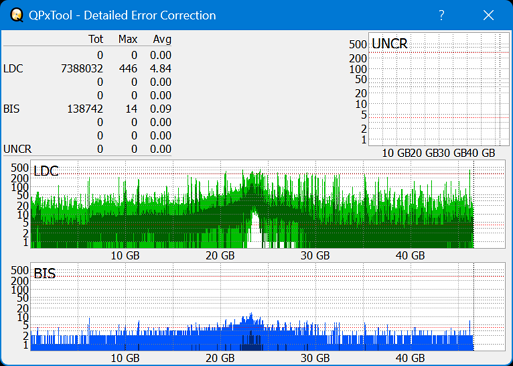Click the 30 GB label under BIS graph
513x366 pixels.
tap(315, 358)
